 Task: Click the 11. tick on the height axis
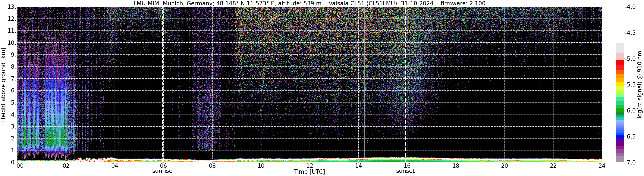(x=12, y=31)
